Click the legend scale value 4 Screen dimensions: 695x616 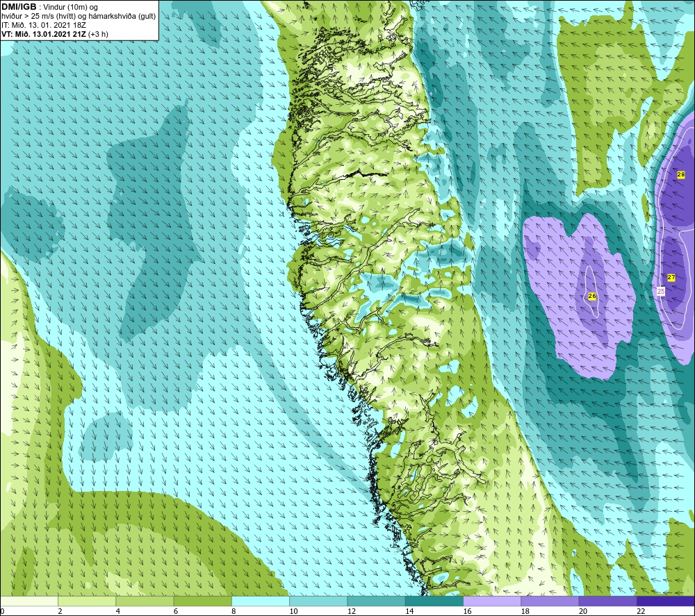118,611
